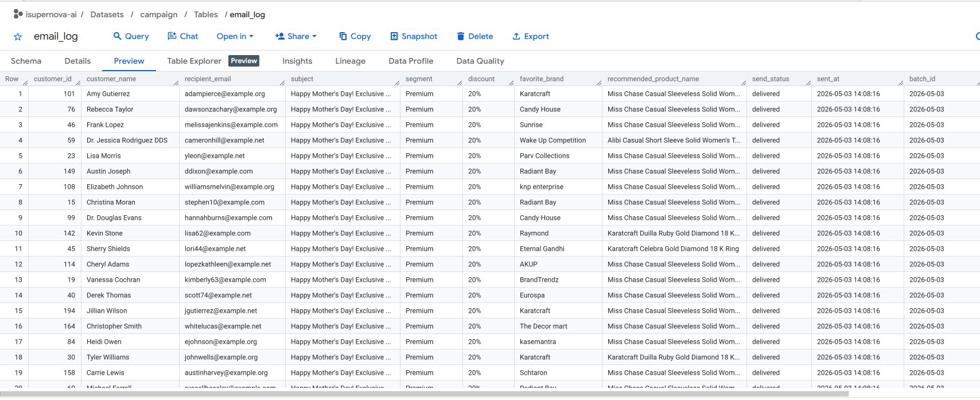Click the isupernova-ai project icon
Viewport: 980px width, 400px height.
[x=18, y=14]
